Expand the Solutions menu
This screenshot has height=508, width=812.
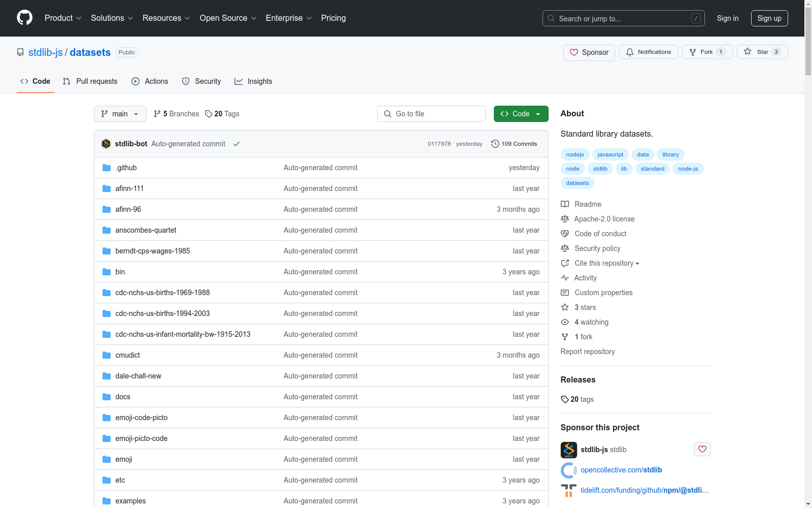coord(112,18)
